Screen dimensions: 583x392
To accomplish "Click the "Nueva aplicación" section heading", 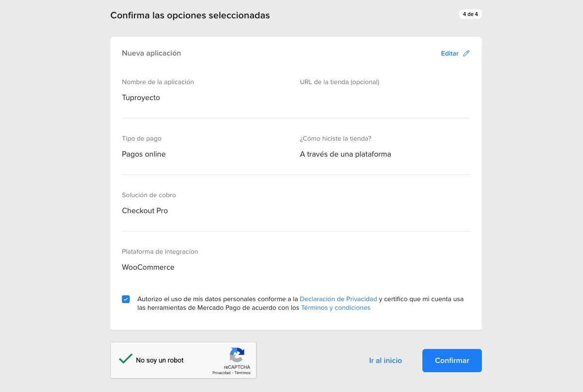I will 151,53.
